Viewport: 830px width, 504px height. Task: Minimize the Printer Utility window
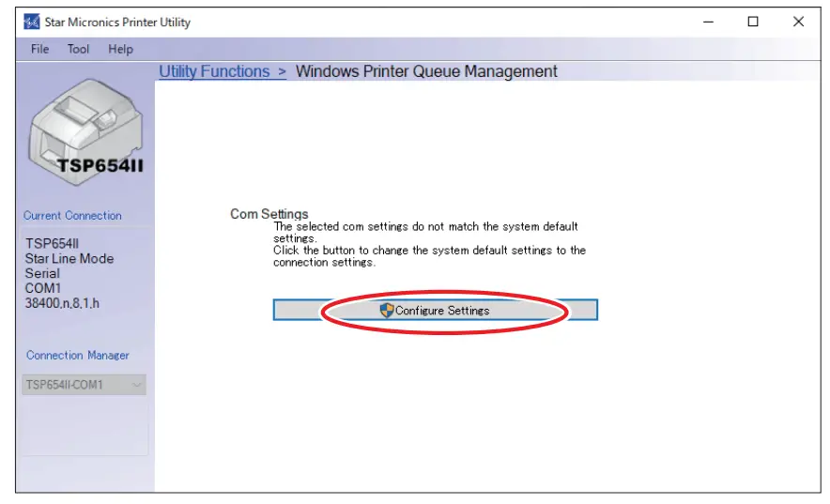pos(708,22)
